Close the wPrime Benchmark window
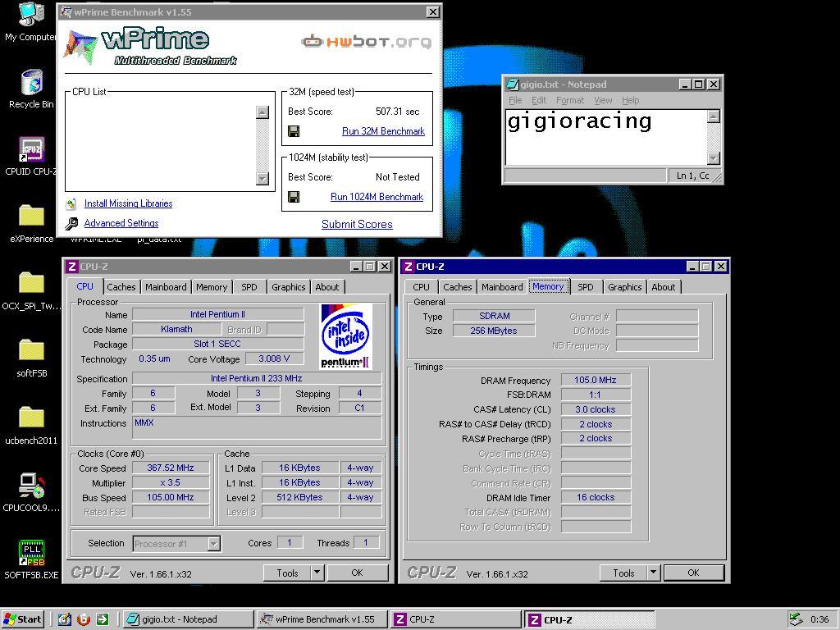This screenshot has height=630, width=840. coord(433,11)
